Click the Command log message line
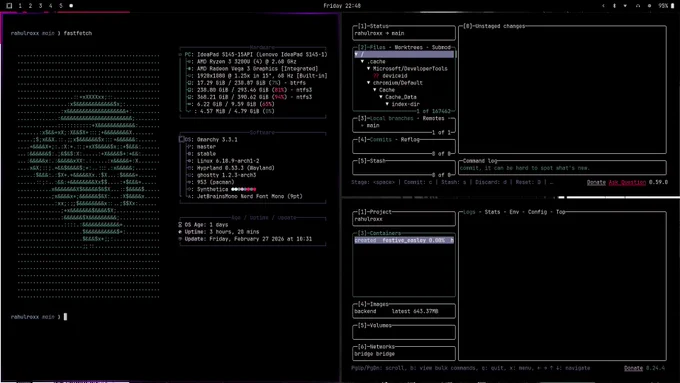 pyautogui.click(x=525, y=168)
